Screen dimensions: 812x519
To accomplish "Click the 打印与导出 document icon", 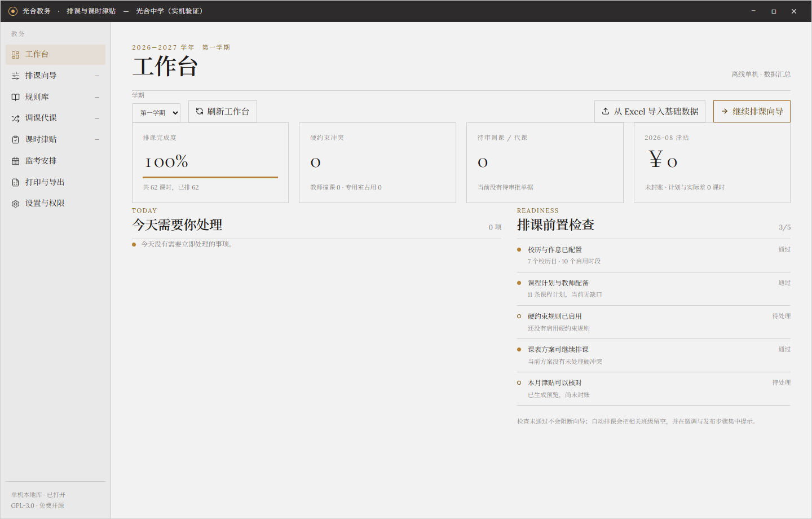I will click(x=15, y=182).
